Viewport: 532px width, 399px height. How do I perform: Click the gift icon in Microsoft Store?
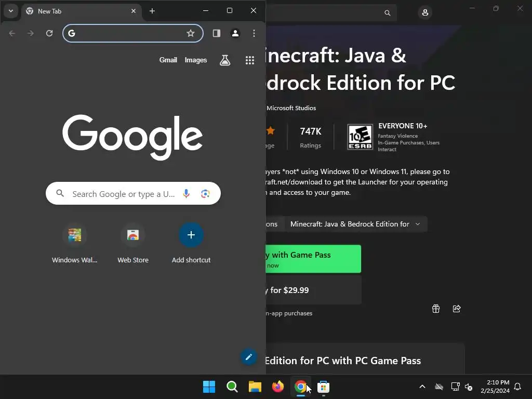tap(436, 309)
